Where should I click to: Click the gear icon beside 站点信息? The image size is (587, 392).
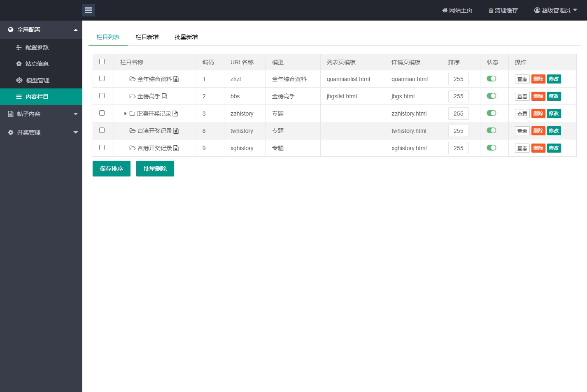(x=19, y=64)
